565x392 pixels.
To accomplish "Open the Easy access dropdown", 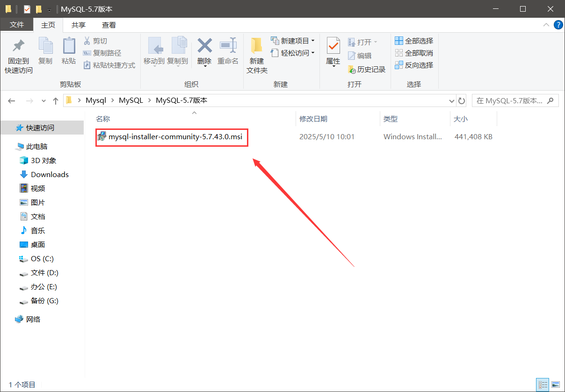I will 293,53.
